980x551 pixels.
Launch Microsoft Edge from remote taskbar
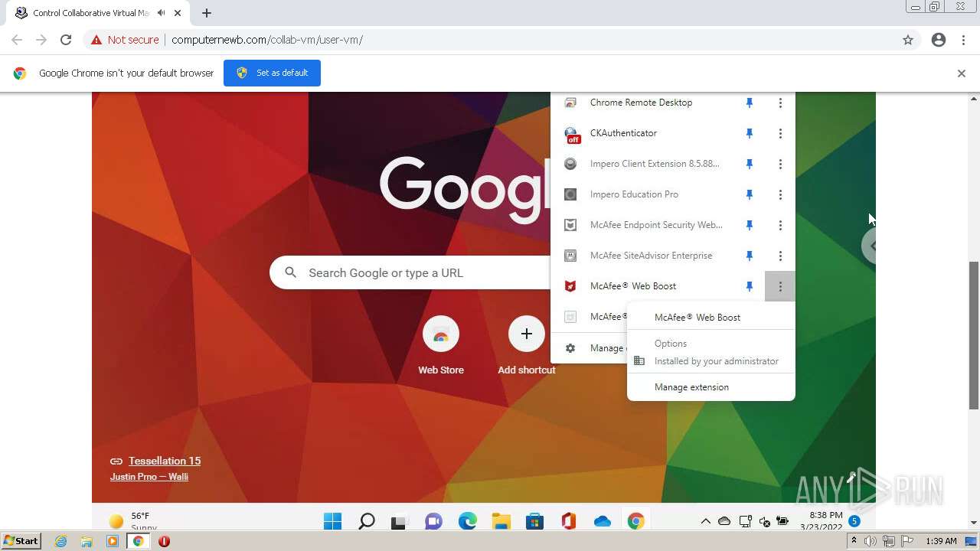(467, 521)
